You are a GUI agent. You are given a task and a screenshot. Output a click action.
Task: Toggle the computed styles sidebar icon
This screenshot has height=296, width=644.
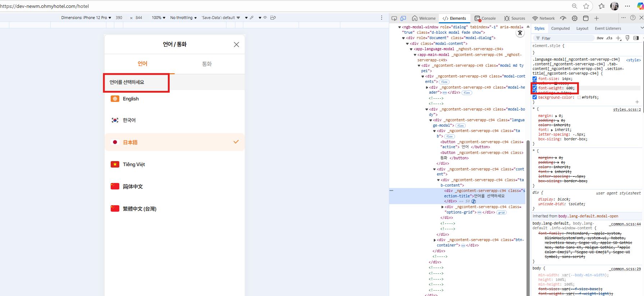[x=636, y=38]
